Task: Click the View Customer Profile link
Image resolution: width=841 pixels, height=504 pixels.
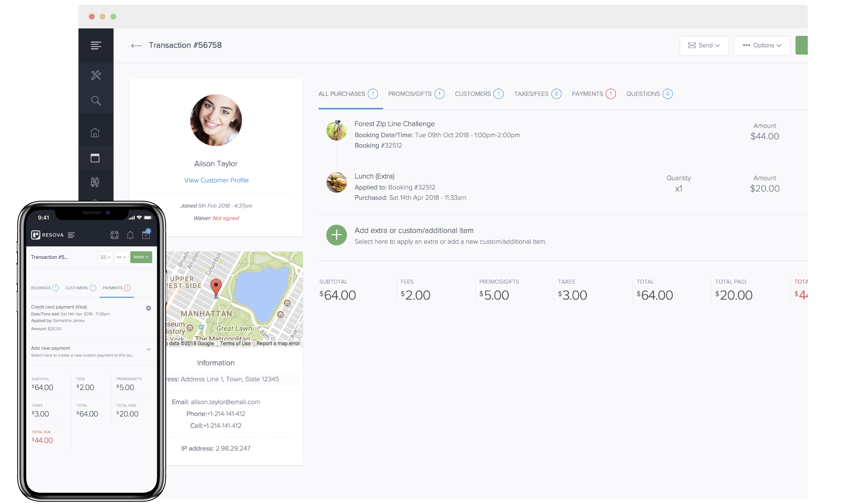Action: click(x=216, y=180)
